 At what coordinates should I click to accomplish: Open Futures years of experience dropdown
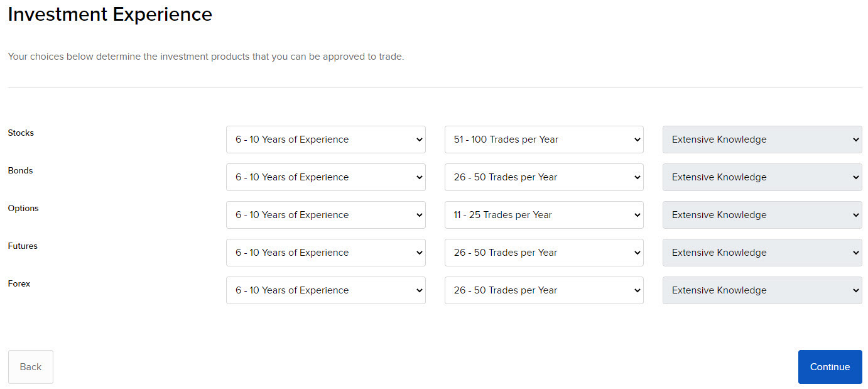point(325,253)
